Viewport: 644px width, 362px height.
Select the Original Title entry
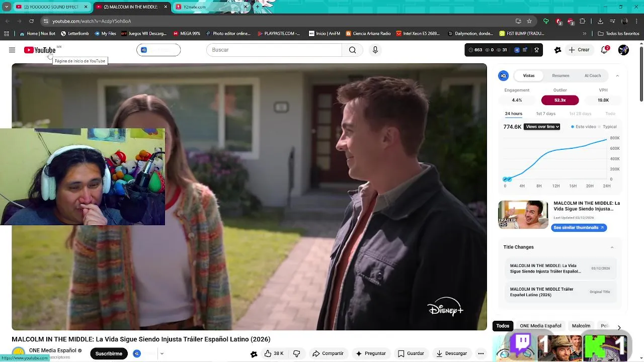point(560,292)
